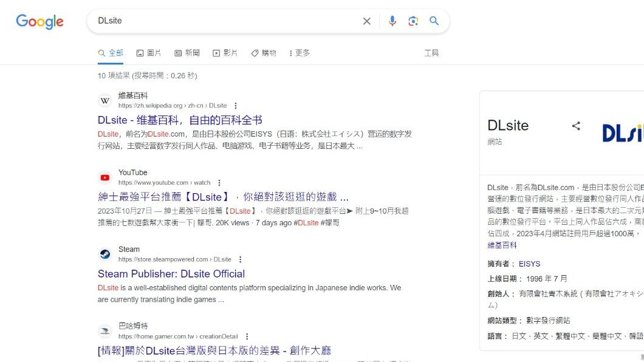Click the 網站類型 數字發行網站 row
The image size is (644, 362).
[x=529, y=321]
